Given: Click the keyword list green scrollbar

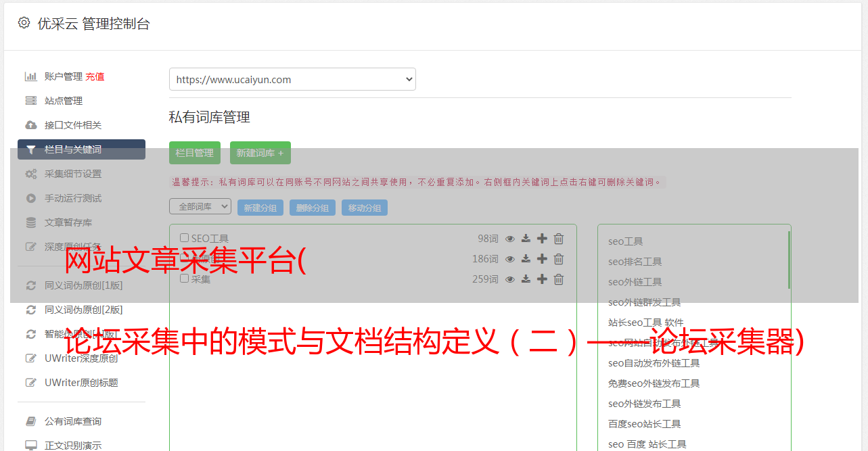Looking at the screenshot, I should pyautogui.click(x=789, y=260).
